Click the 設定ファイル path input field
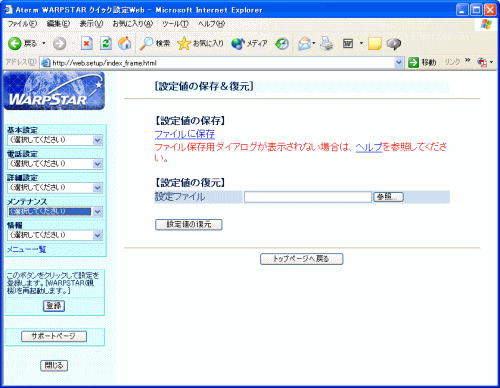This screenshot has height=388, width=500. (308, 197)
